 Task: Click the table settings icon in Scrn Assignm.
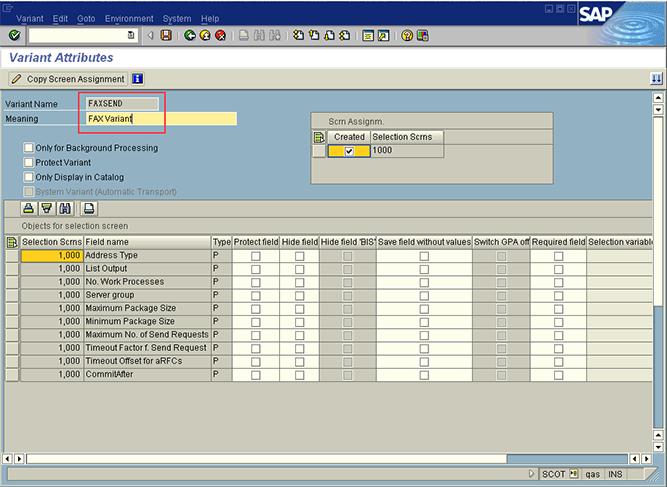(x=319, y=137)
